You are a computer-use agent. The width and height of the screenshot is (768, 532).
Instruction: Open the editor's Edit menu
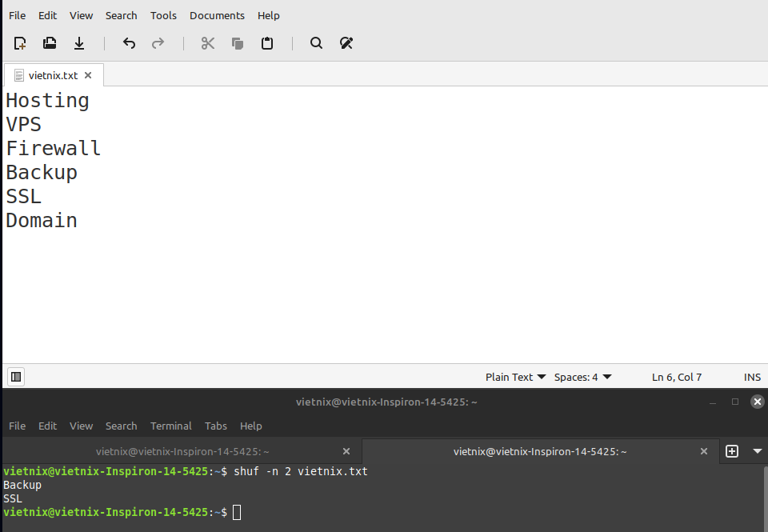click(x=47, y=16)
